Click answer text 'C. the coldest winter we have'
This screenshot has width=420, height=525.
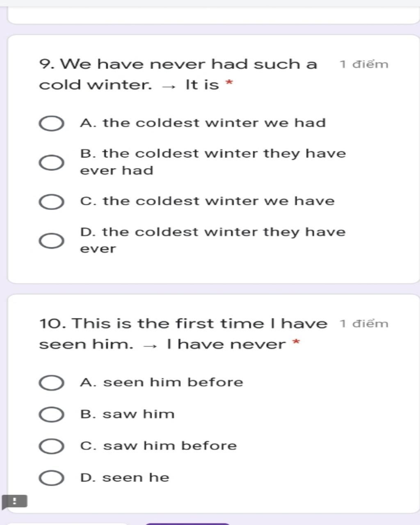(x=208, y=201)
